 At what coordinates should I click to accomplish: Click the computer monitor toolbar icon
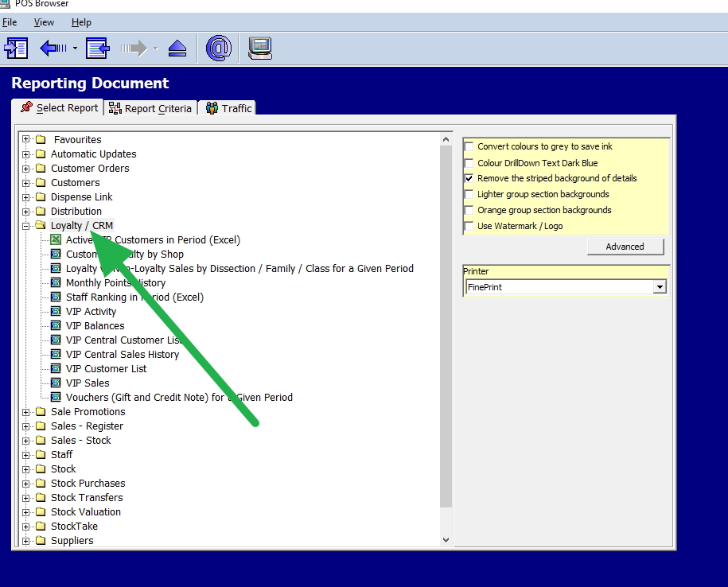tap(260, 48)
